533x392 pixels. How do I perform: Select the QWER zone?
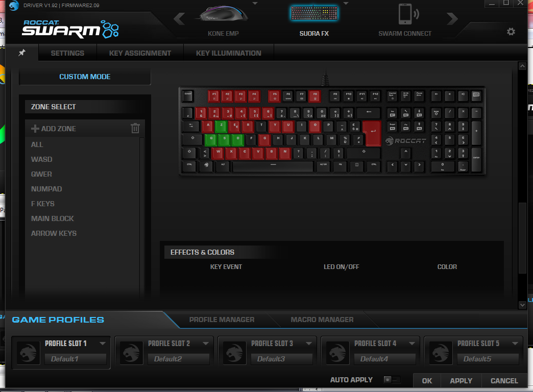click(x=41, y=174)
